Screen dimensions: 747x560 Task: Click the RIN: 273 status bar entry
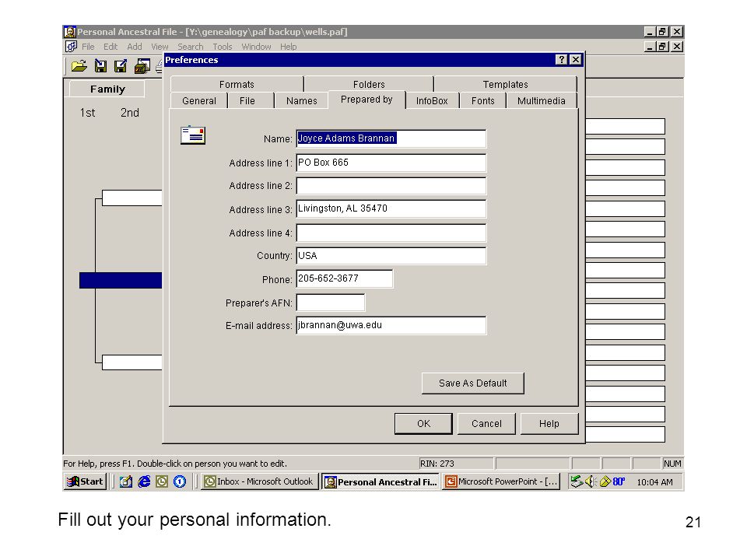(x=455, y=464)
